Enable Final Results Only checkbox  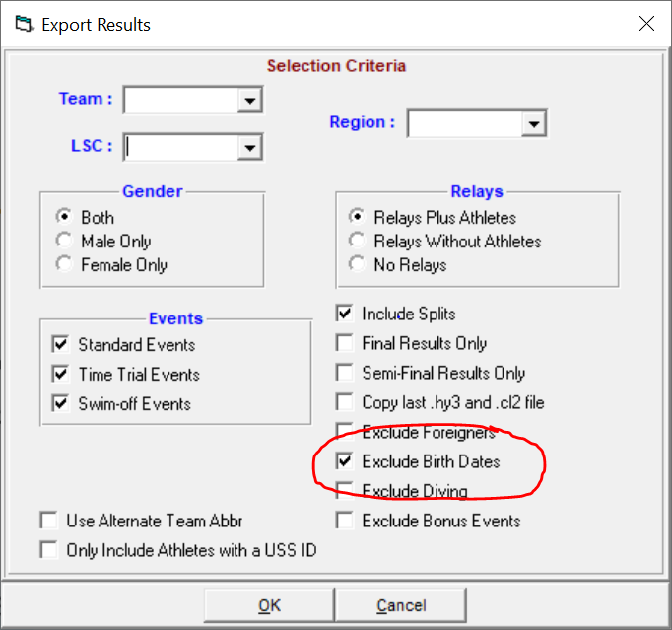[345, 343]
